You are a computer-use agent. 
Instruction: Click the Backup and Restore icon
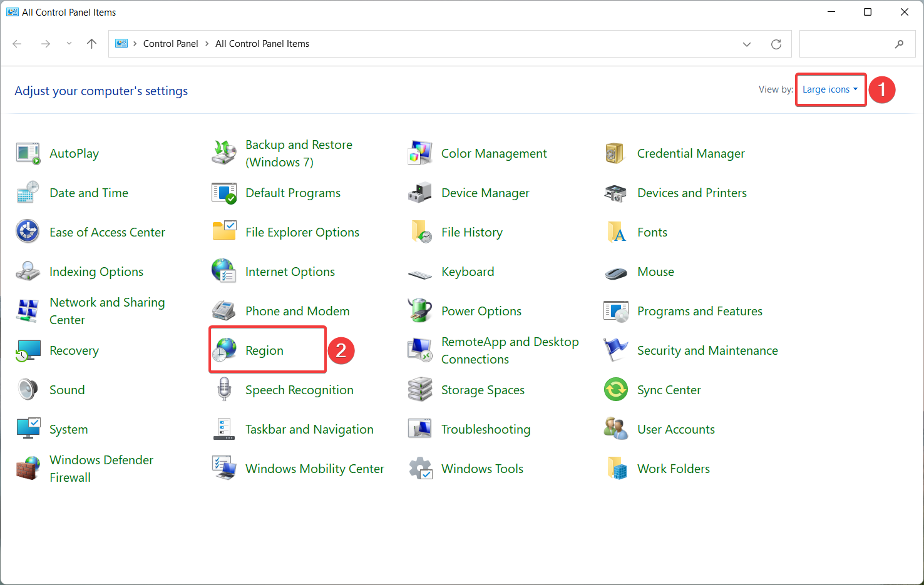pyautogui.click(x=224, y=153)
